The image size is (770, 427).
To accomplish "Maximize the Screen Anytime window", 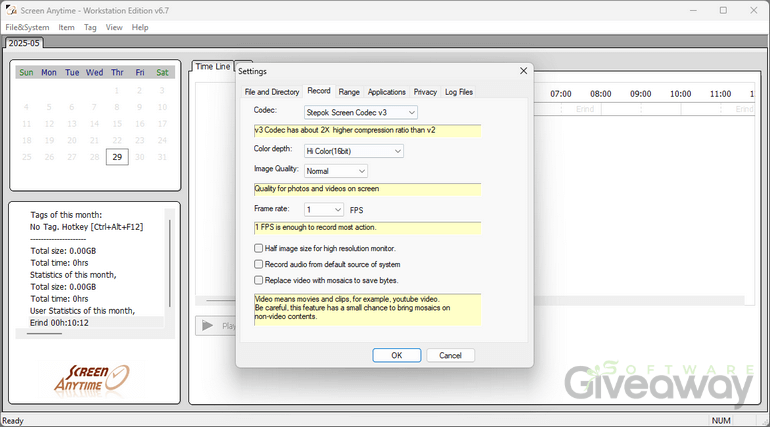I will click(x=723, y=10).
